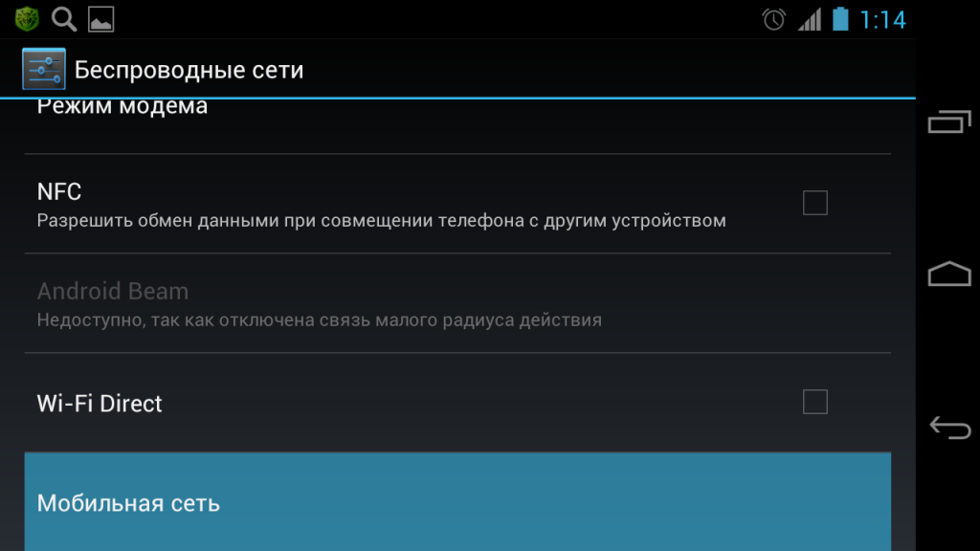Tap the battery status icon
This screenshot has height=551, width=980.
[840, 19]
